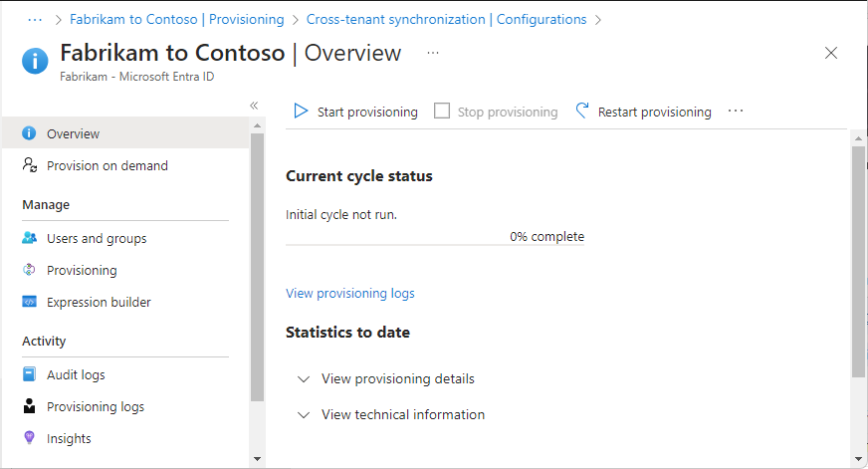Close the Overview blade
Viewport: 868px width, 469px height.
[x=831, y=53]
